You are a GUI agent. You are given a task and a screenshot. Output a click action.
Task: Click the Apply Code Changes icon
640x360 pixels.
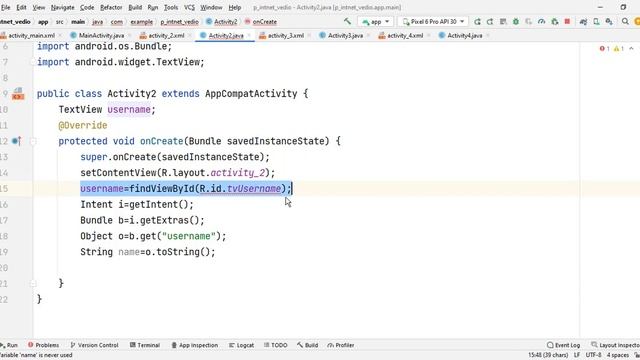(x=503, y=22)
